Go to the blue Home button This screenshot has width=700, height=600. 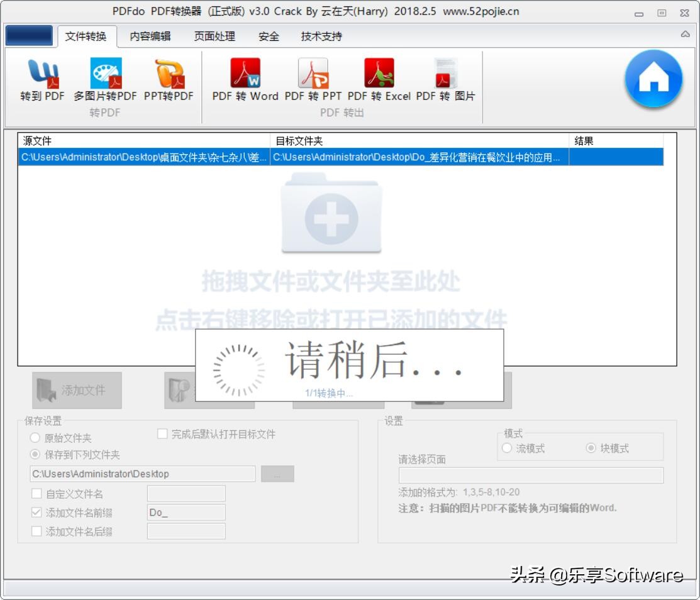[x=653, y=79]
